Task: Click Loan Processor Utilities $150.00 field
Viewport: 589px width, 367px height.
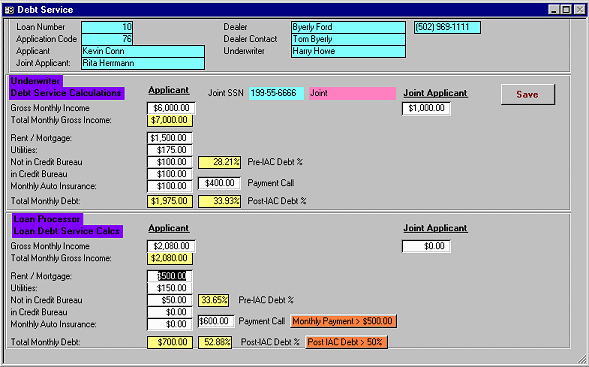Action: (170, 288)
